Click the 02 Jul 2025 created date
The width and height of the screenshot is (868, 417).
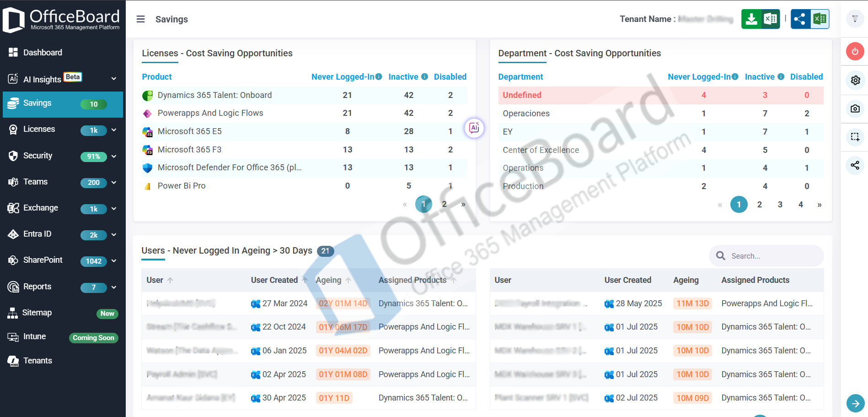(x=637, y=398)
